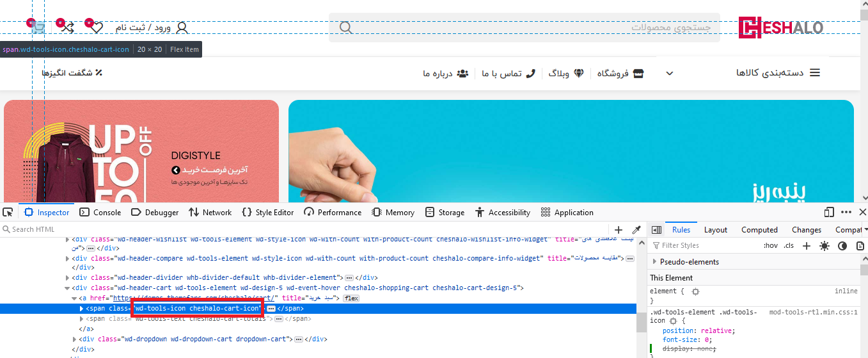This screenshot has height=358, width=868.
Task: Collapse the cart anchor href node
Action: tap(74, 298)
